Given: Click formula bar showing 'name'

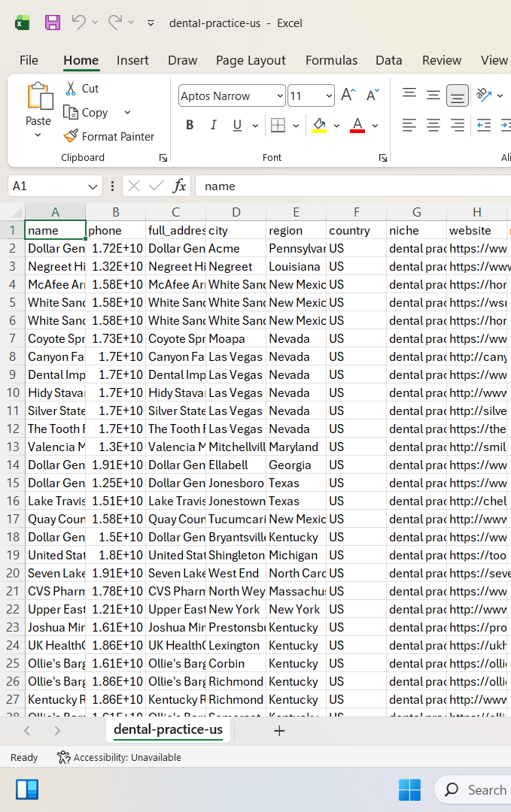Looking at the screenshot, I should (352, 186).
